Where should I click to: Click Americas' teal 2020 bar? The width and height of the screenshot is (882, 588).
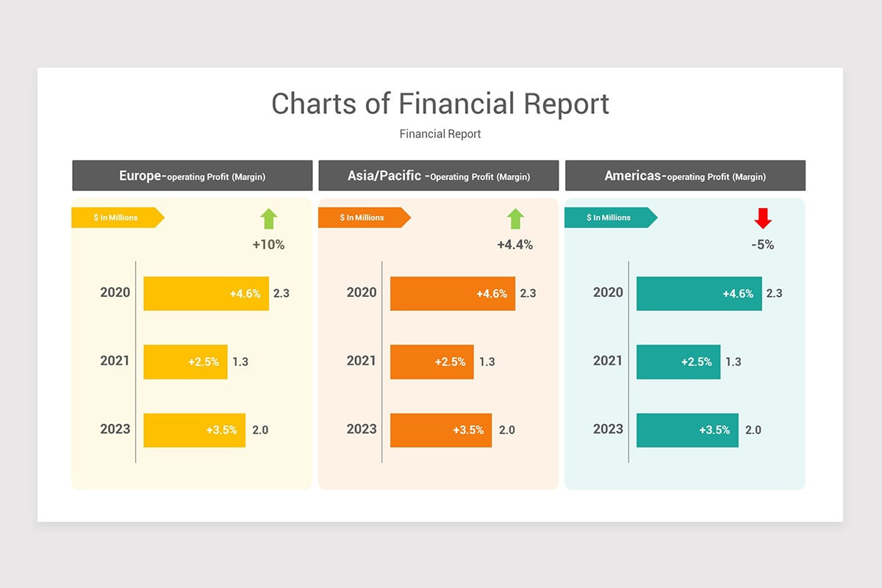coord(699,293)
